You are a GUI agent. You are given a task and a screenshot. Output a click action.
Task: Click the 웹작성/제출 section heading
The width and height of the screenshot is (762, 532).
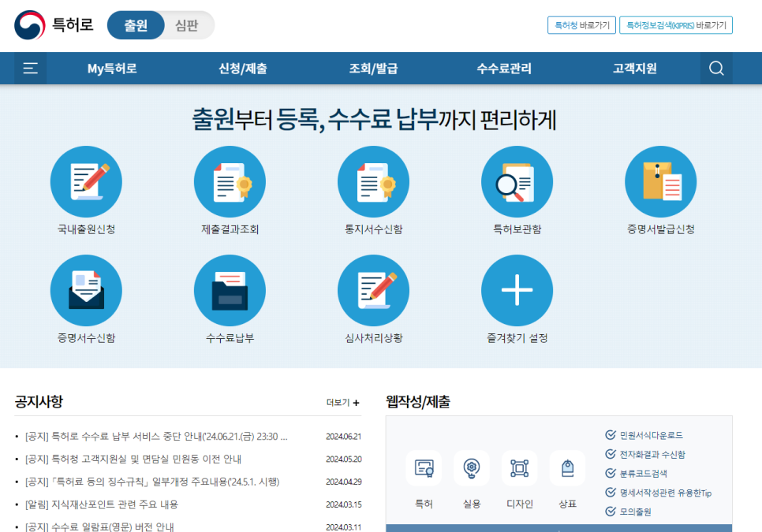coord(418,402)
